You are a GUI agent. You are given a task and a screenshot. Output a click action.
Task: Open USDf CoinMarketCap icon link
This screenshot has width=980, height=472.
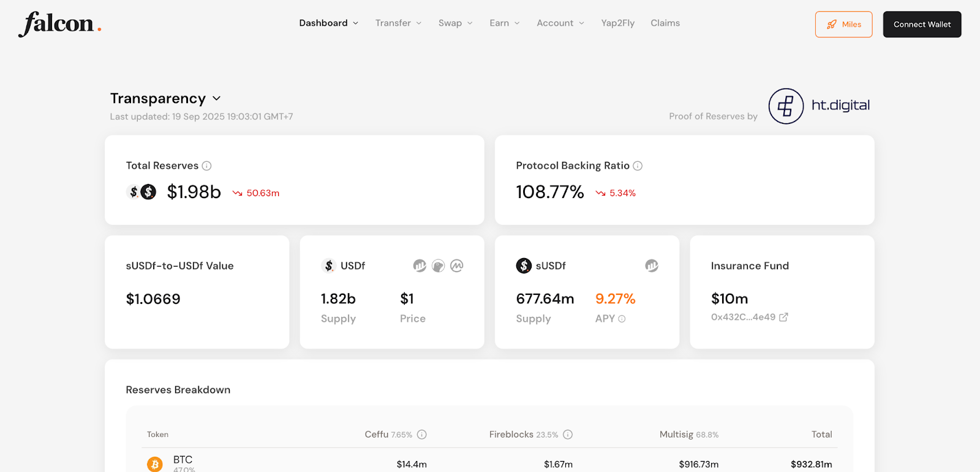[457, 265]
